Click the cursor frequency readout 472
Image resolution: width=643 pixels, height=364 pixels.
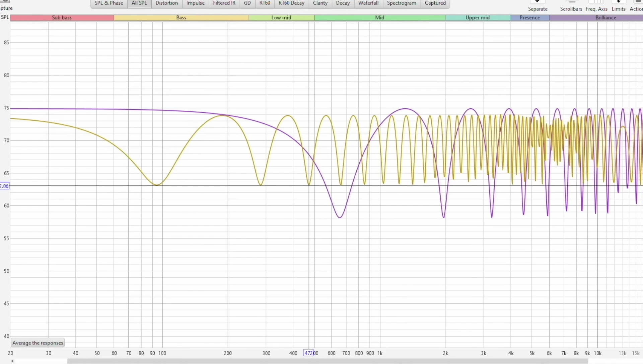pyautogui.click(x=308, y=353)
